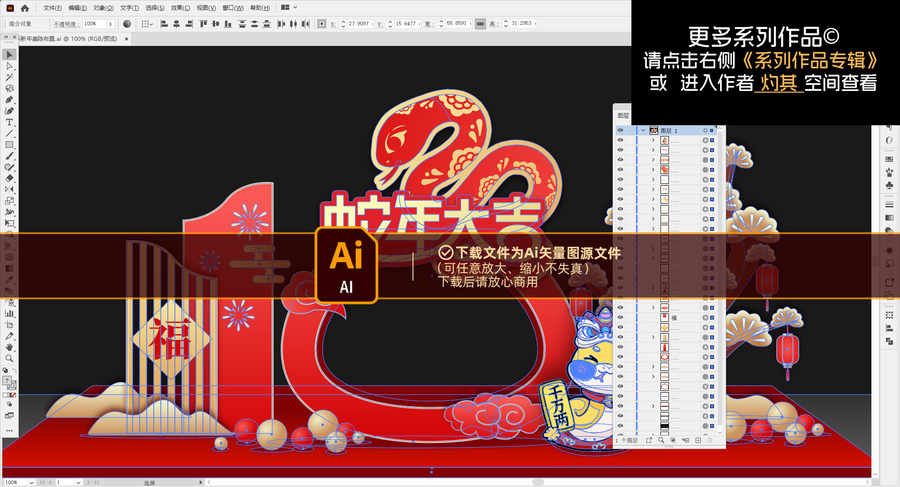Click Create New Layer in Layers panel
This screenshot has width=900, height=487.
pos(698,440)
